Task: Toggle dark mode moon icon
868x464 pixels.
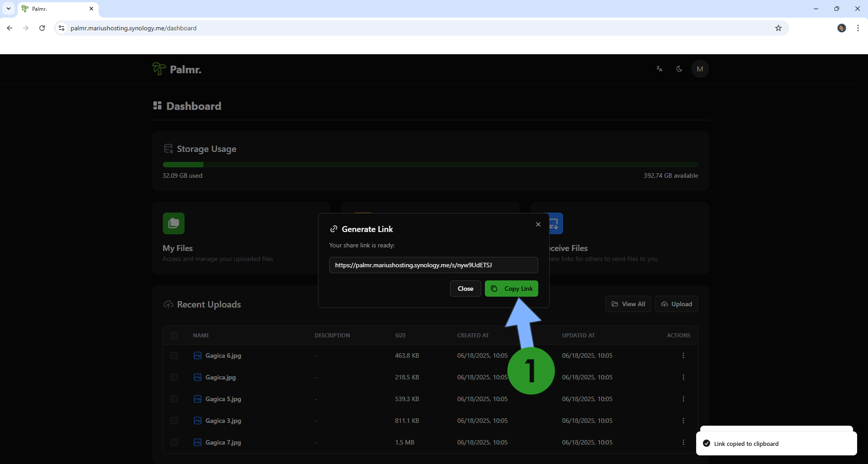Action: pyautogui.click(x=679, y=69)
